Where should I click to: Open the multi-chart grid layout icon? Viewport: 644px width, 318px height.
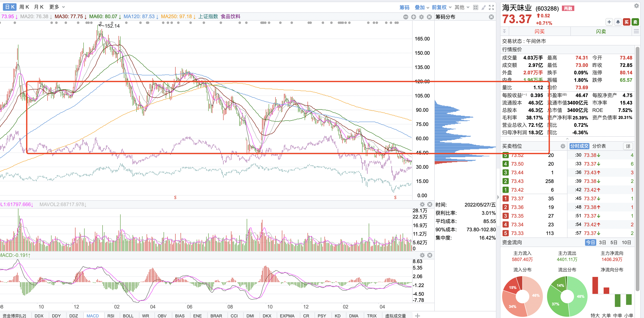coord(475,7)
